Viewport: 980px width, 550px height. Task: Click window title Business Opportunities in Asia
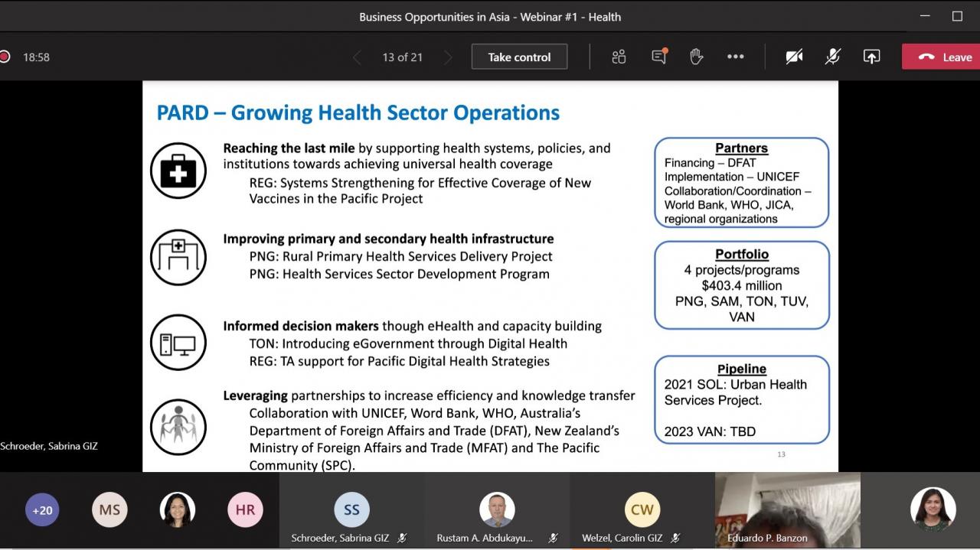tap(490, 16)
